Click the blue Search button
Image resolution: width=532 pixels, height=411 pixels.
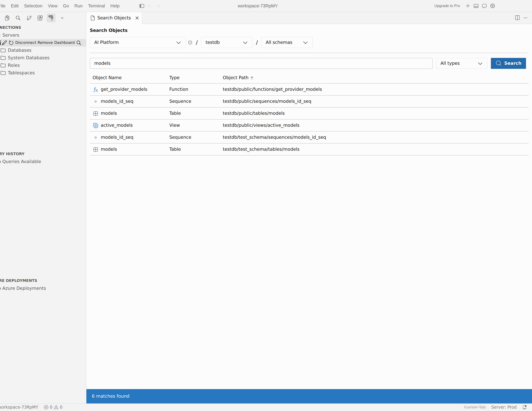click(x=508, y=63)
